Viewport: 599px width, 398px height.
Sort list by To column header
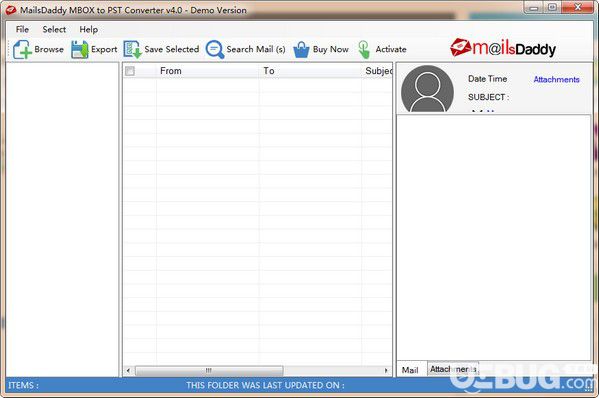tap(310, 71)
